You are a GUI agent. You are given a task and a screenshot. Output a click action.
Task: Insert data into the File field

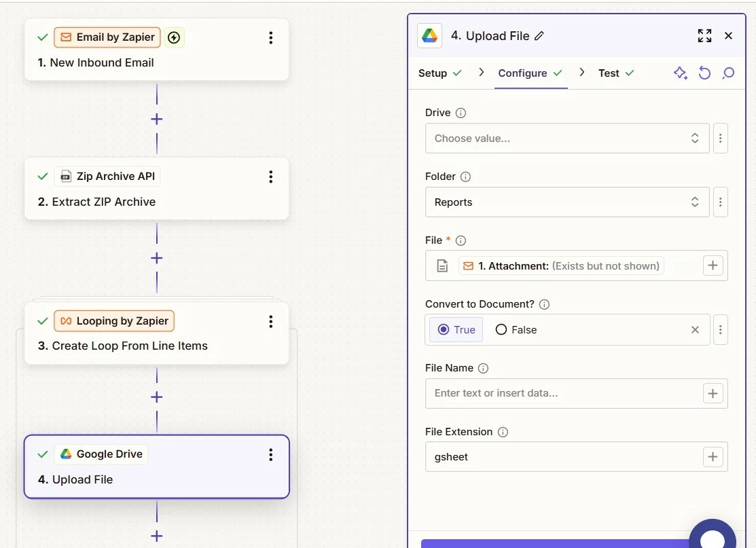click(x=713, y=265)
